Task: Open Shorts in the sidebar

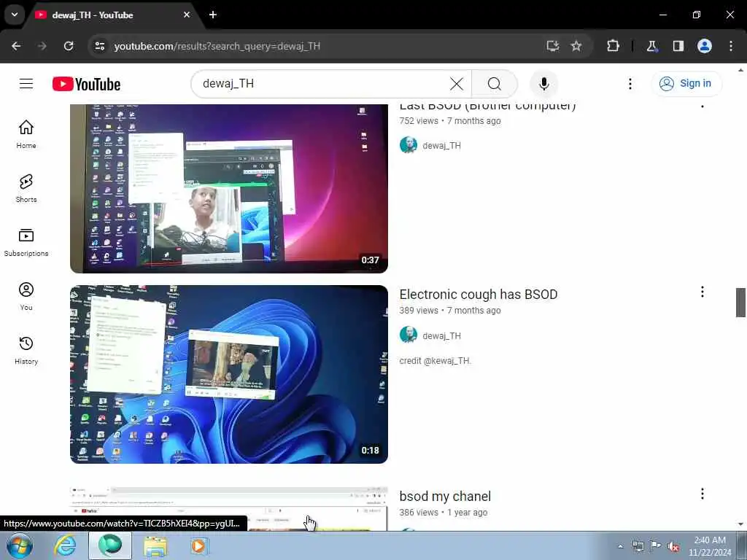Action: click(26, 188)
